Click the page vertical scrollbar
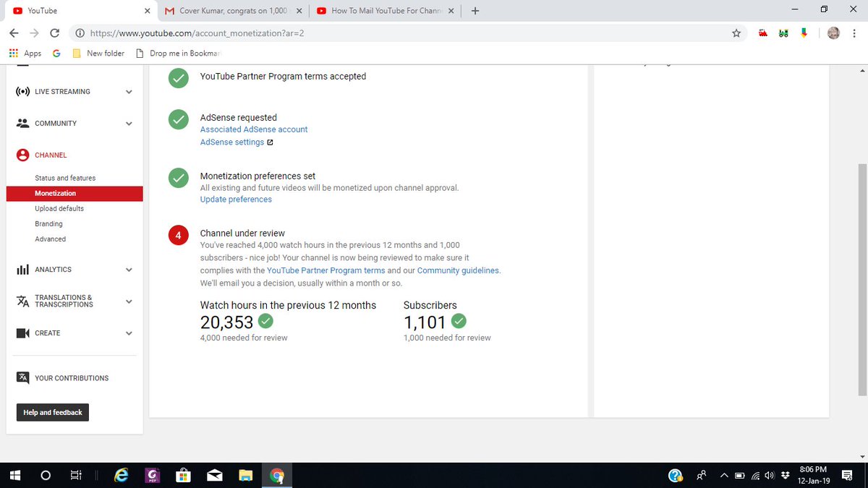This screenshot has width=868, height=488. 861,278
